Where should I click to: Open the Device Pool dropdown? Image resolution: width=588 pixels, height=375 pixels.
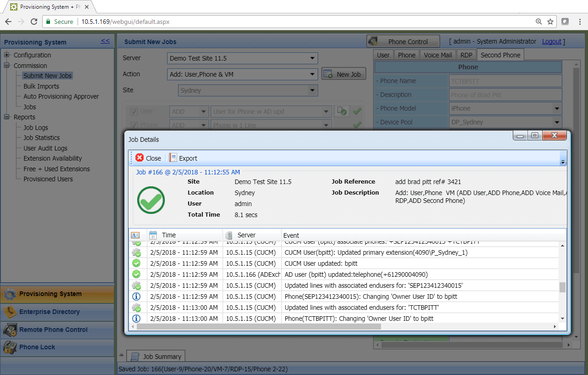(505, 122)
